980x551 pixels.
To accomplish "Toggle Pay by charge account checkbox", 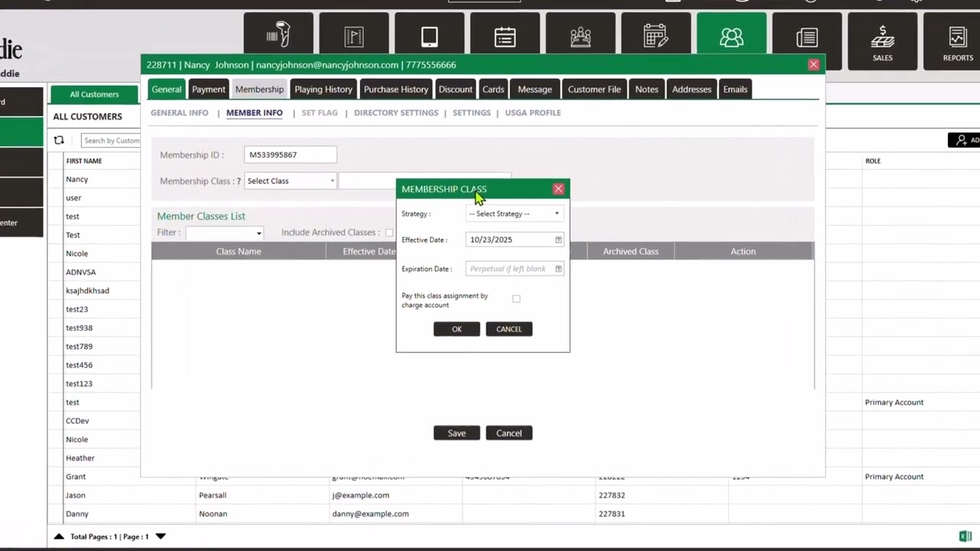I will pos(516,299).
